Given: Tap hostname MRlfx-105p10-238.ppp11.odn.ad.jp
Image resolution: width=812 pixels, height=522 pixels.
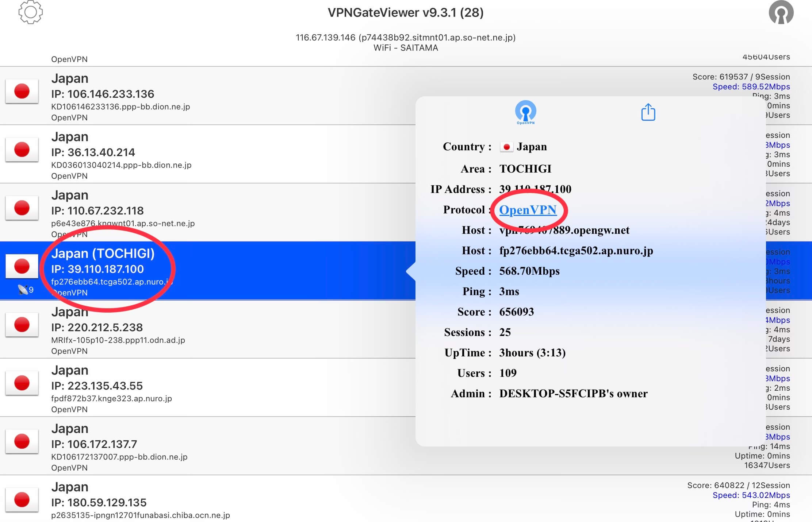Looking at the screenshot, I should pos(118,340).
